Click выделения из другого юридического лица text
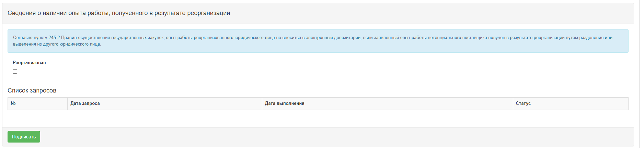The width and height of the screenshot is (644, 148). (57, 44)
